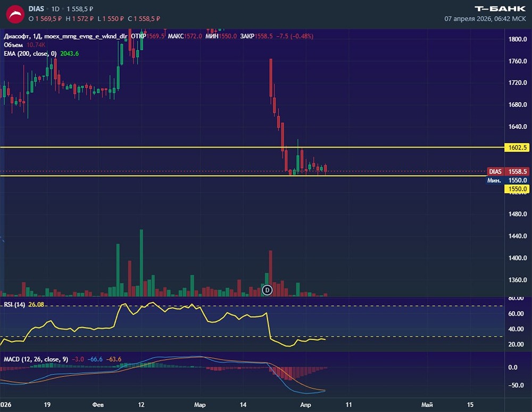
Task: Click 1760.0 on the price axis
Action: coord(518,61)
